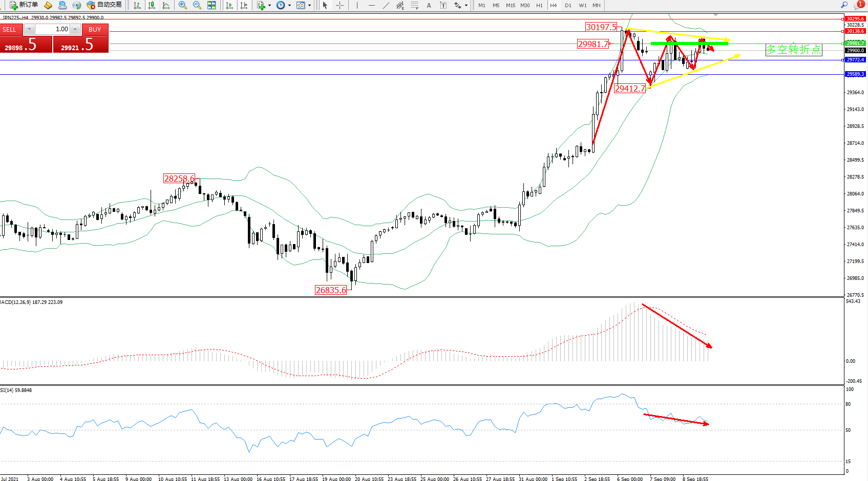Select the horizontal line drawing tool
The height and width of the screenshot is (481, 868).
click(x=372, y=5)
